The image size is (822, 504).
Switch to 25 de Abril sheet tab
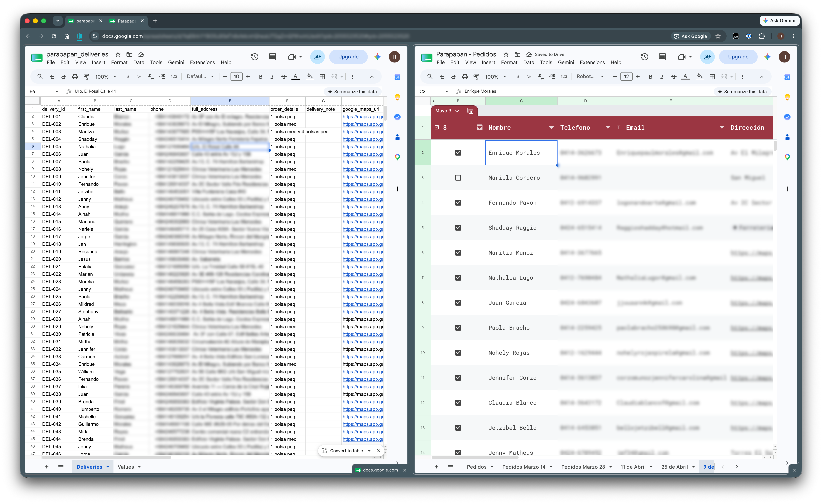pos(675,467)
